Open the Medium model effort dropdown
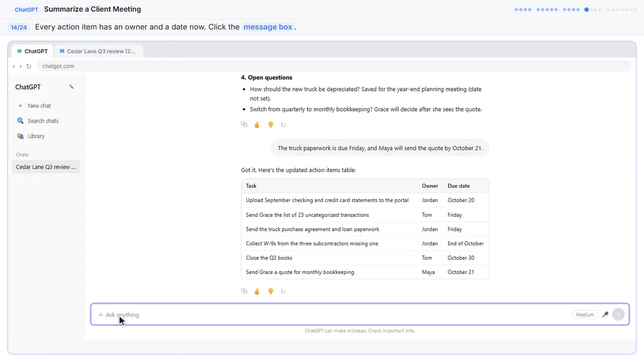The height and width of the screenshot is (362, 644). (585, 315)
